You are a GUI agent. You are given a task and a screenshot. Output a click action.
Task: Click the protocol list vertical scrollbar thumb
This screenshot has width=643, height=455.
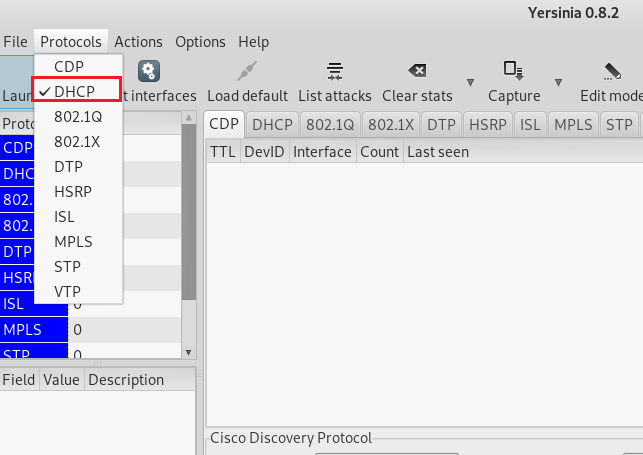tap(189, 212)
